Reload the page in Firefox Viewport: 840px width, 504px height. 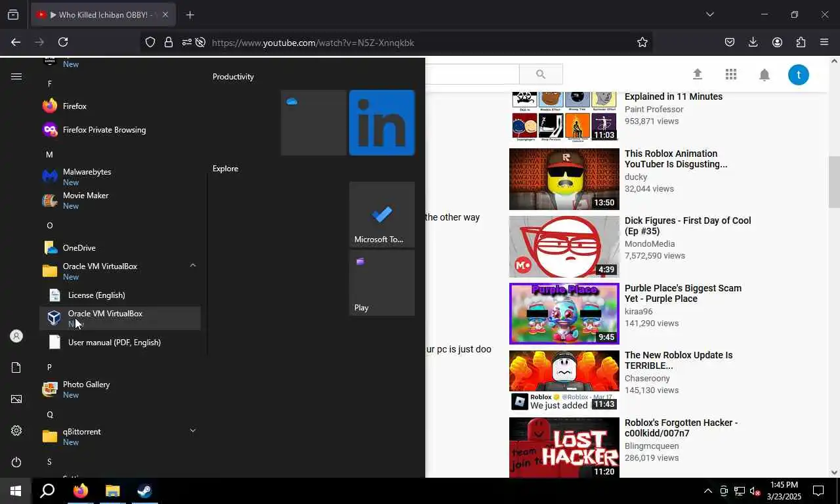(x=63, y=42)
